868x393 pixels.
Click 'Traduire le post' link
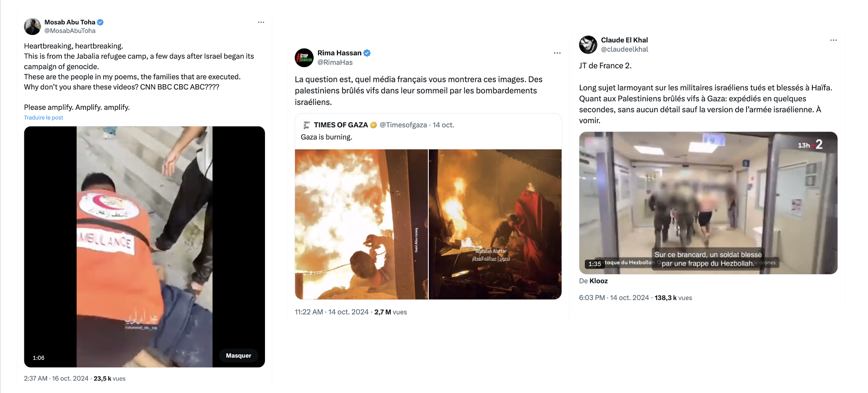(43, 118)
